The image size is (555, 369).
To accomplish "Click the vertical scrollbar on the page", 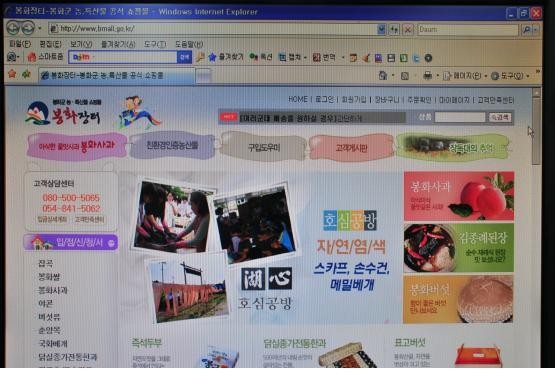I will (x=537, y=226).
